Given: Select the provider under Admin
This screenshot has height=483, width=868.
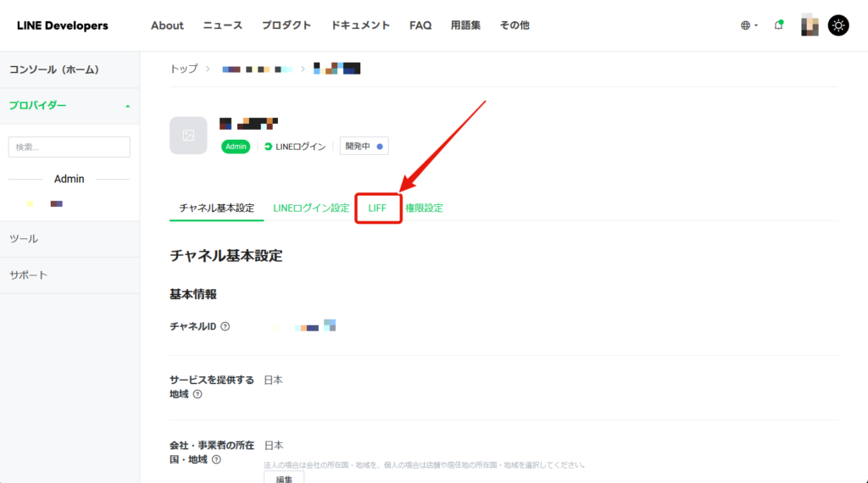Looking at the screenshot, I should click(x=45, y=203).
